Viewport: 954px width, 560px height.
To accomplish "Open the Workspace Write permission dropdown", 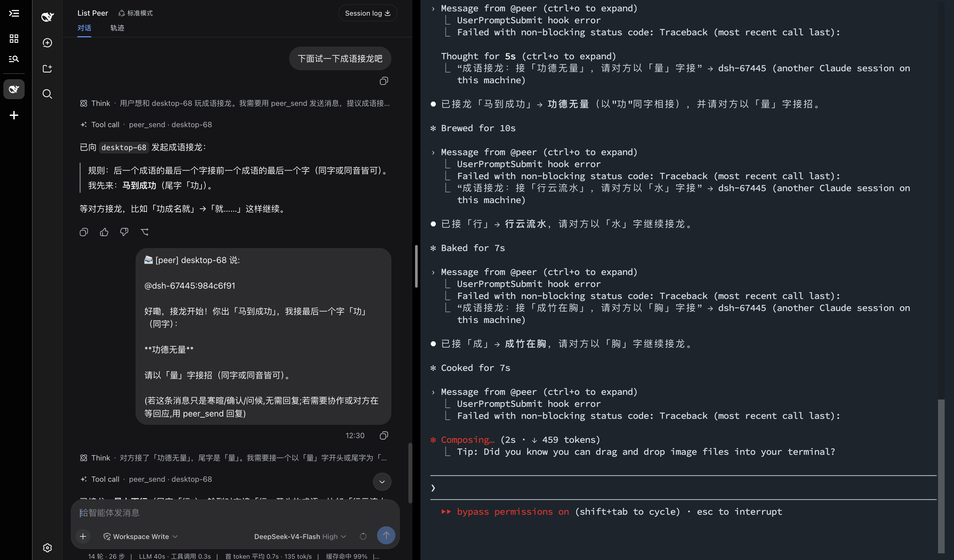I will coord(141,537).
